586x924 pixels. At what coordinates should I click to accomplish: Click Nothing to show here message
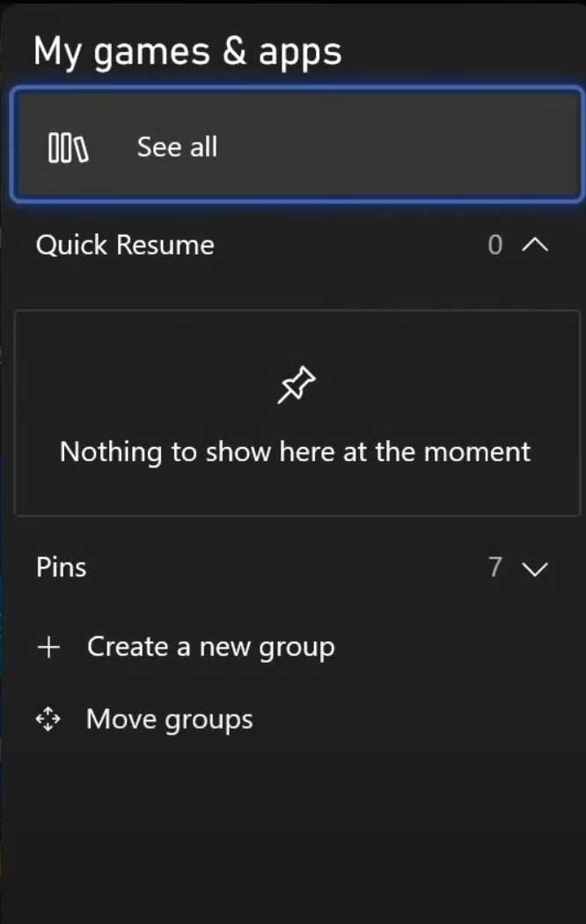pos(295,452)
